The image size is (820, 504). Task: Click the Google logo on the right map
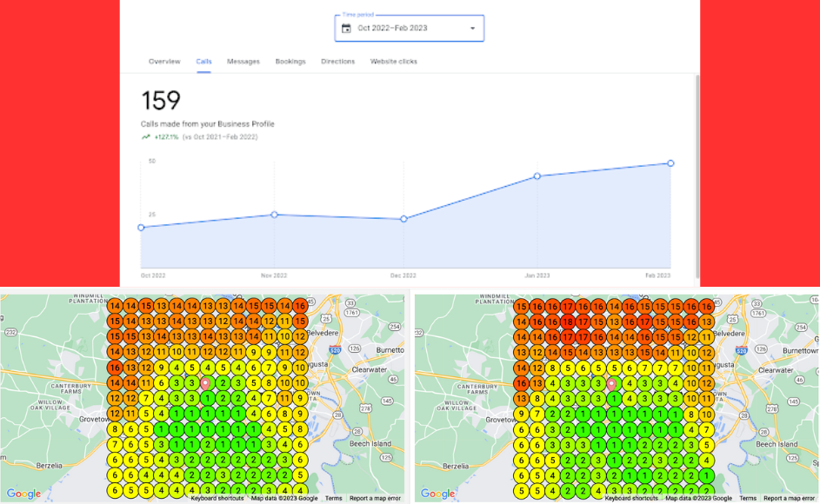[x=437, y=494]
